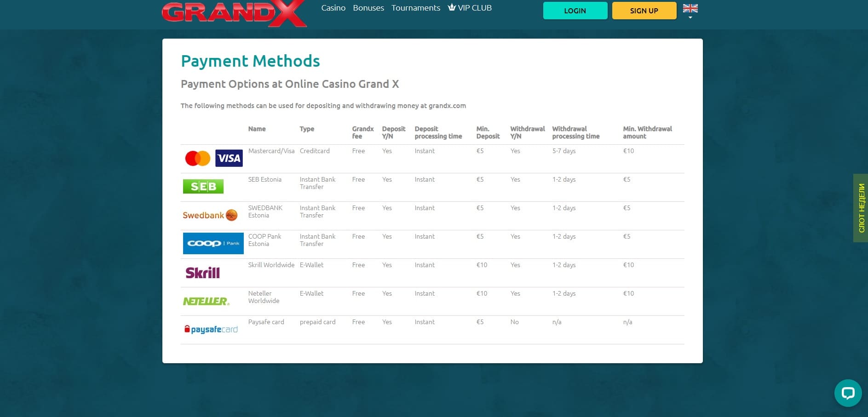The height and width of the screenshot is (417, 868).
Task: Click the 'Mastercard/Visa' name cell
Action: click(x=271, y=151)
